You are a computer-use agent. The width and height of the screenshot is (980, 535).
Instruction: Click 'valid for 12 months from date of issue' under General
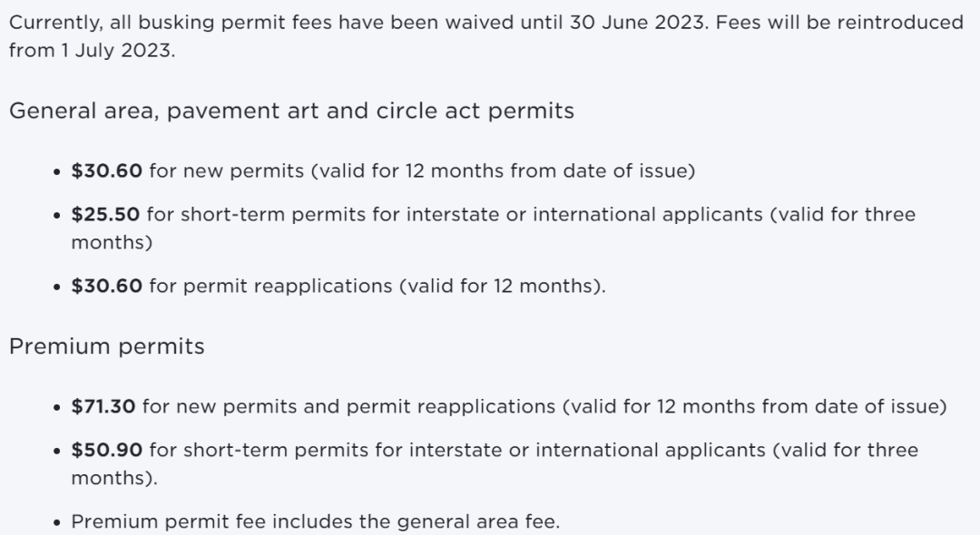503,171
